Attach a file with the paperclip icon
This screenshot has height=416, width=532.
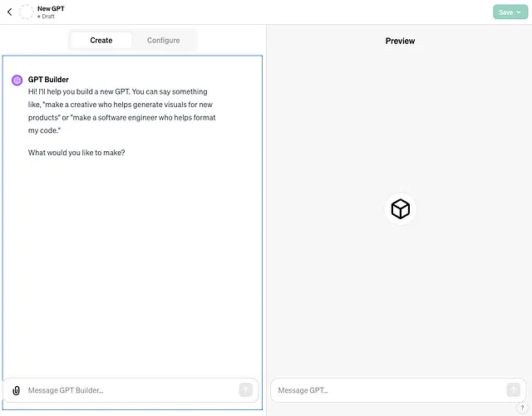(16, 390)
